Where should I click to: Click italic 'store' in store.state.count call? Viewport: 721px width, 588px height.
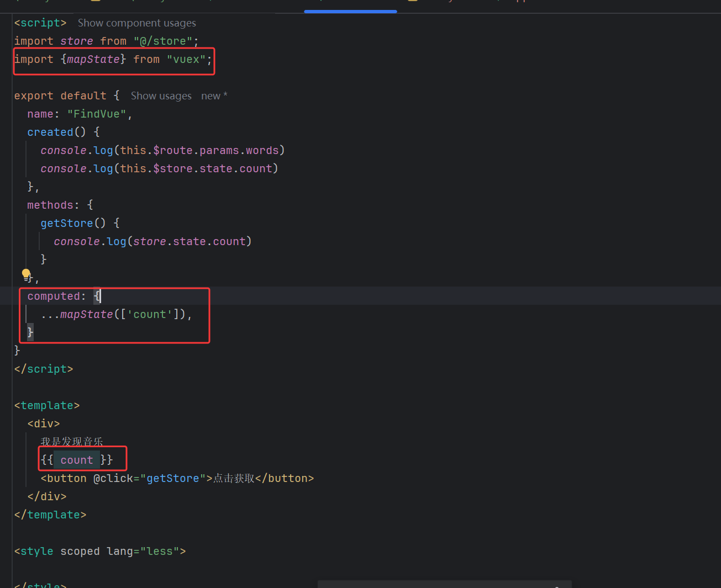pyautogui.click(x=150, y=242)
